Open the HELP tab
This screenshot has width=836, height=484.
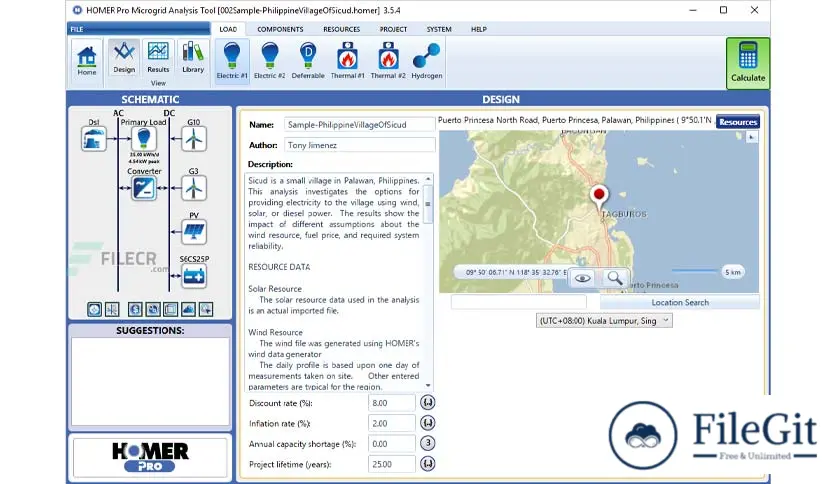click(479, 29)
